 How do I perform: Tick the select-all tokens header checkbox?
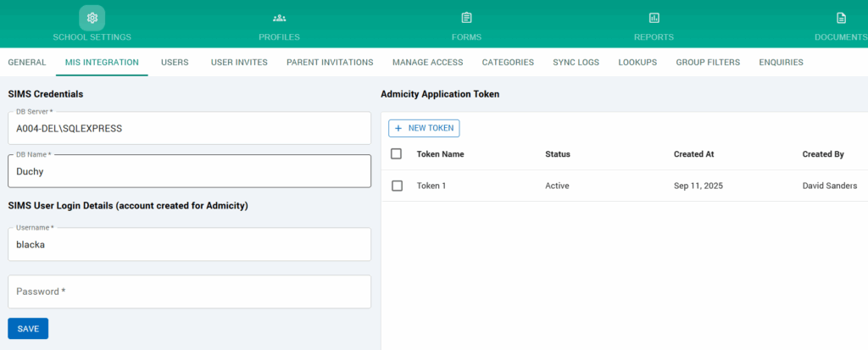pyautogui.click(x=397, y=154)
